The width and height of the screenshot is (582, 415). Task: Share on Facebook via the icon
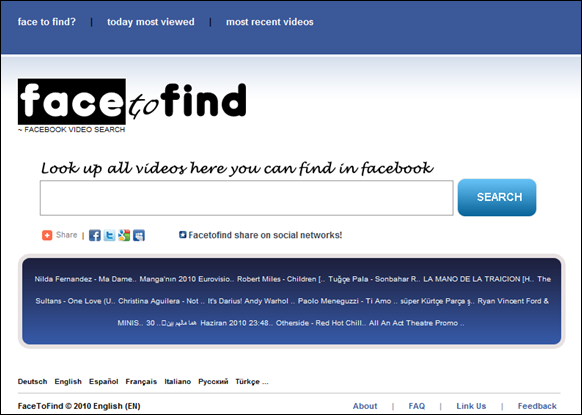coord(95,235)
